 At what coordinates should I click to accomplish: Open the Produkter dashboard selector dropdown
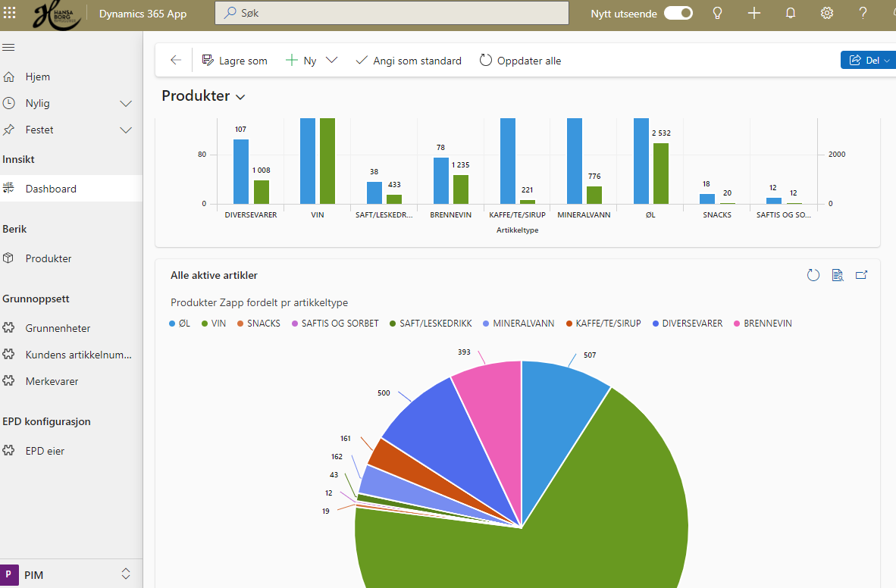(x=241, y=97)
